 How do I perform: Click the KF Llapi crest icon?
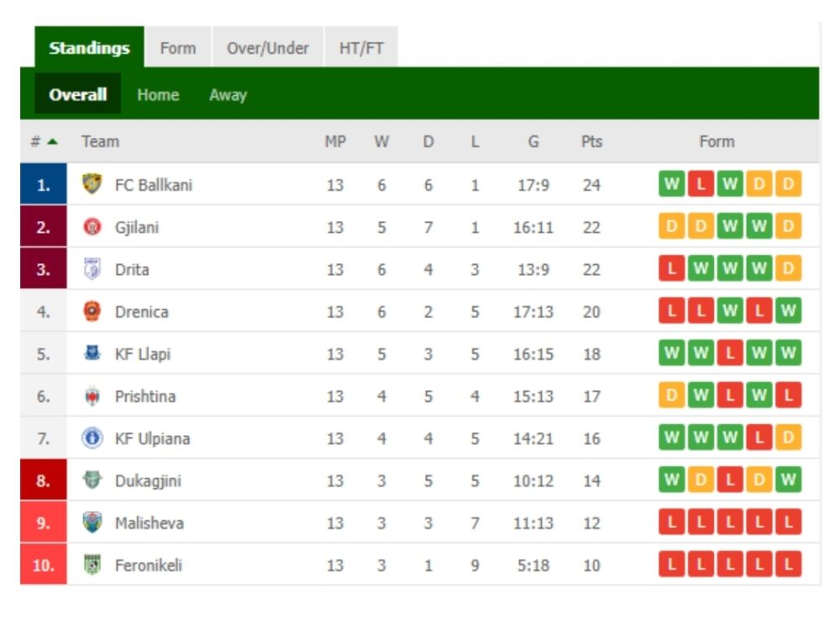(x=92, y=352)
